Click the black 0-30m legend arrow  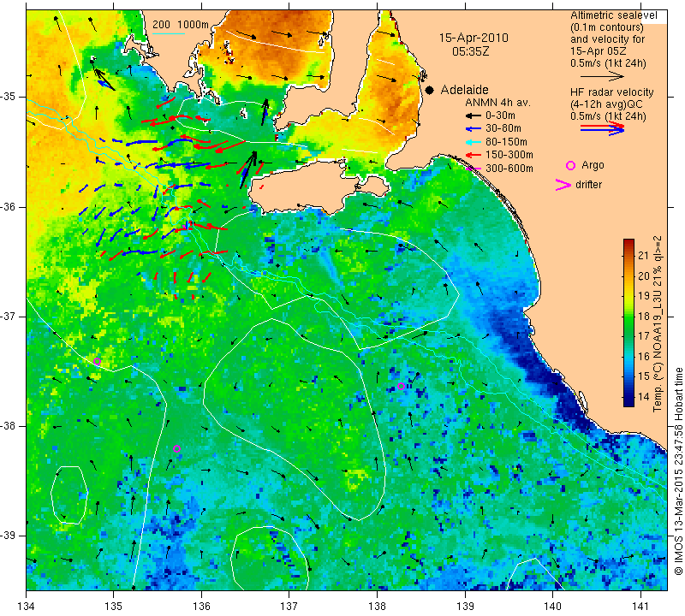(473, 115)
